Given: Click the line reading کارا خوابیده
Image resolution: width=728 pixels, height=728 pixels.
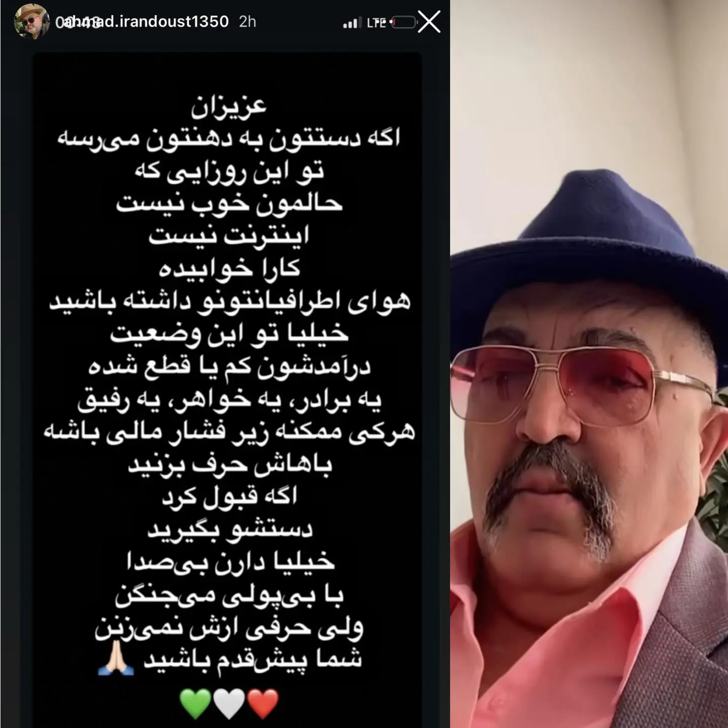Looking at the screenshot, I should pyautogui.click(x=230, y=268).
